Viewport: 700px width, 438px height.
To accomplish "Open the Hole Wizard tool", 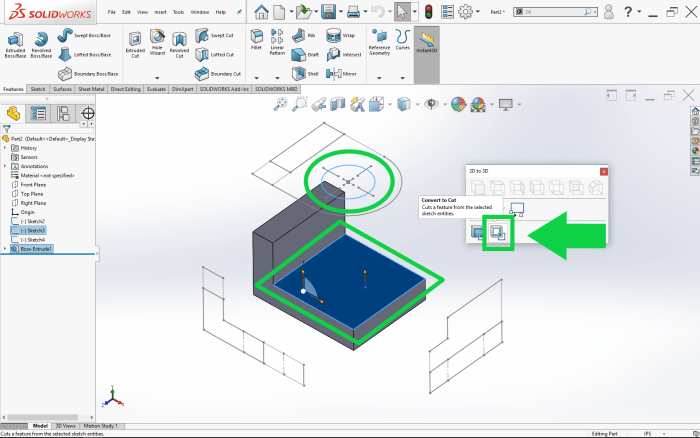I will click(157, 42).
